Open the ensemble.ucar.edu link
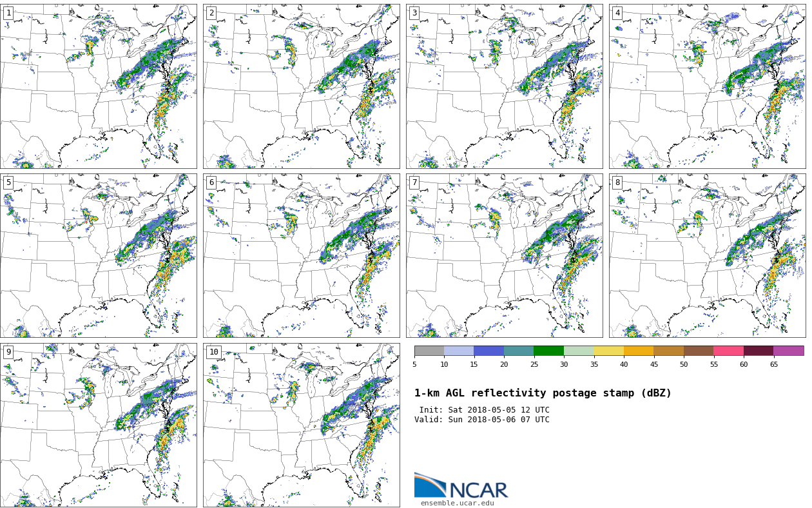 (x=457, y=503)
